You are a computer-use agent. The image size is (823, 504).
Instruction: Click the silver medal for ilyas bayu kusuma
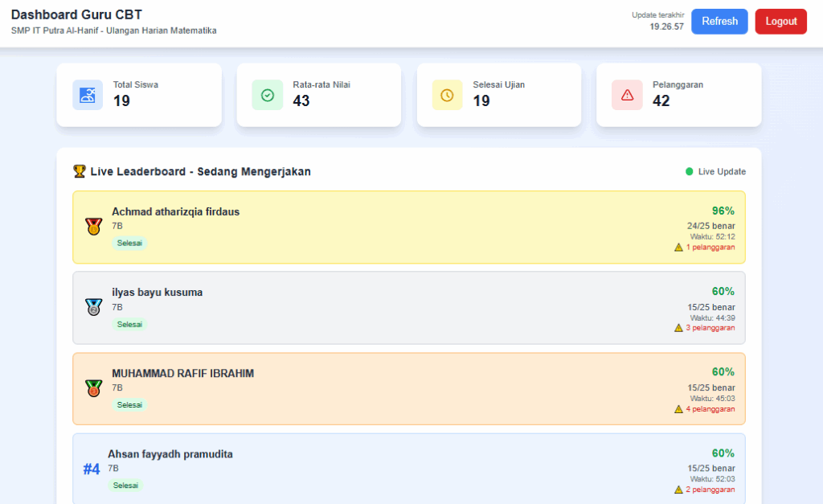coord(93,307)
